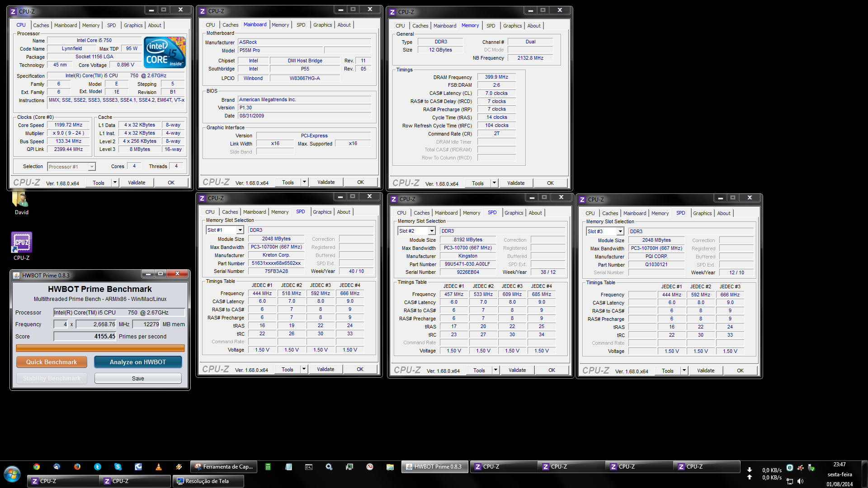The image size is (868, 488).
Task: Open the Windows Explorer folder taskbar icon
Action: coord(390,467)
